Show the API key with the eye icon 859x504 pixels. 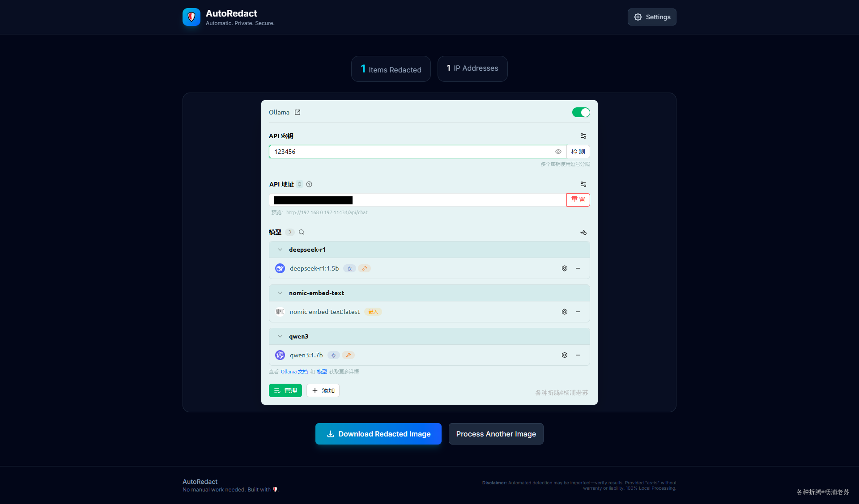tap(558, 152)
